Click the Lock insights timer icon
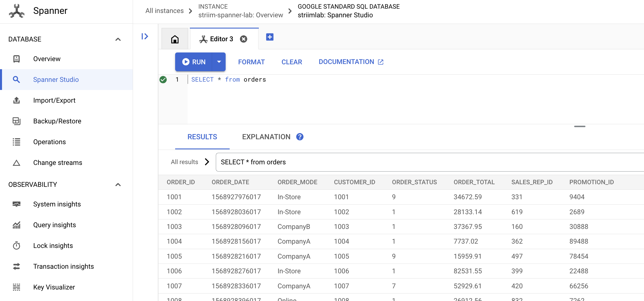This screenshot has width=644, height=301. (x=16, y=246)
